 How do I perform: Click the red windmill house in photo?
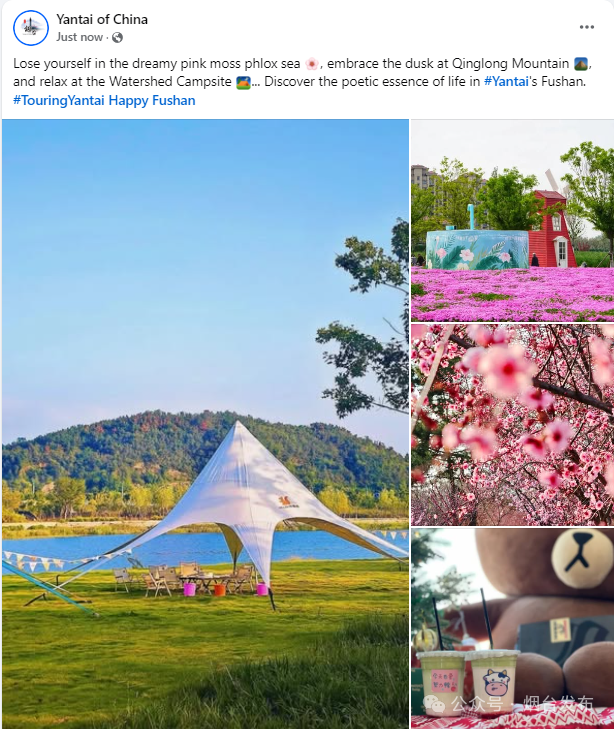coord(553,228)
